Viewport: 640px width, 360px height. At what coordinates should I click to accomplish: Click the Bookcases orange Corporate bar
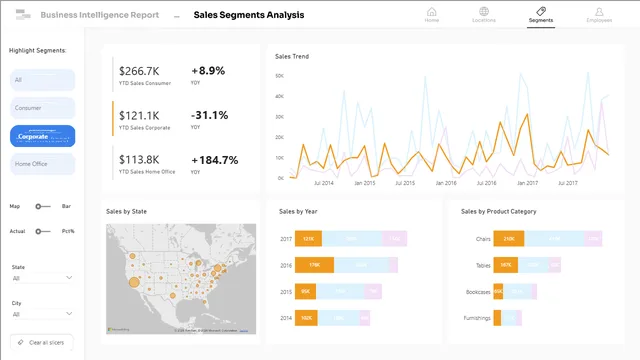pos(498,291)
